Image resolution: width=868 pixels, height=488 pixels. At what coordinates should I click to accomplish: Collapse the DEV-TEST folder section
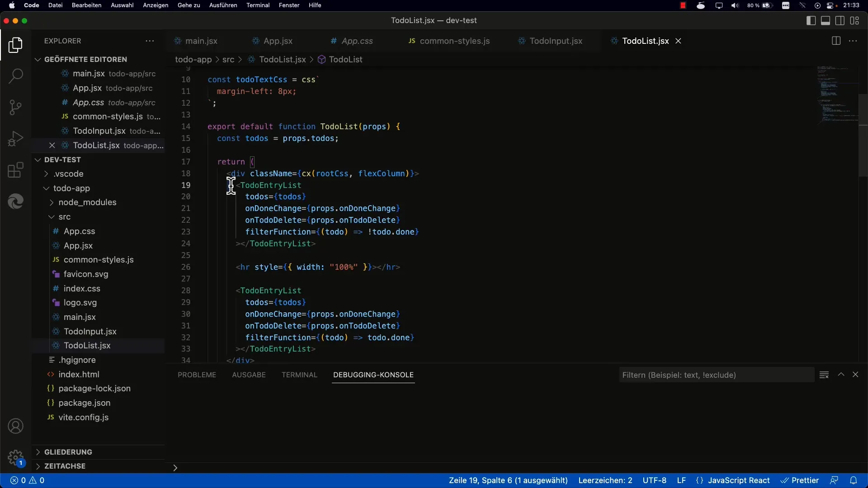pyautogui.click(x=62, y=160)
